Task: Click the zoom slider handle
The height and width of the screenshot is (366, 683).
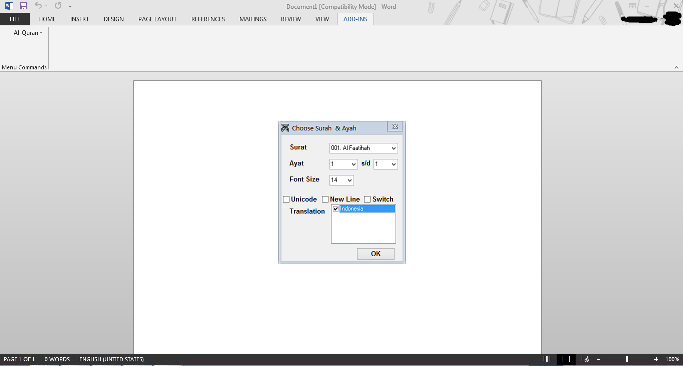Action: click(627, 359)
